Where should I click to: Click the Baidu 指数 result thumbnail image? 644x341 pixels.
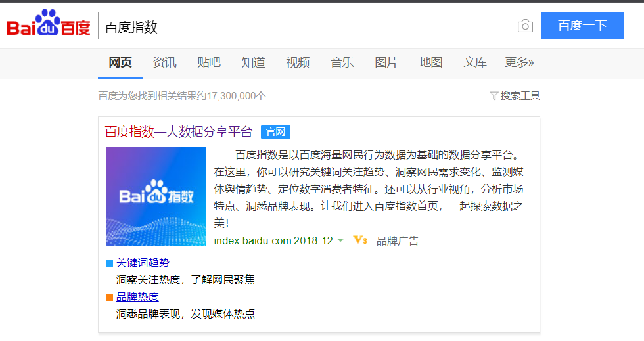[156, 196]
